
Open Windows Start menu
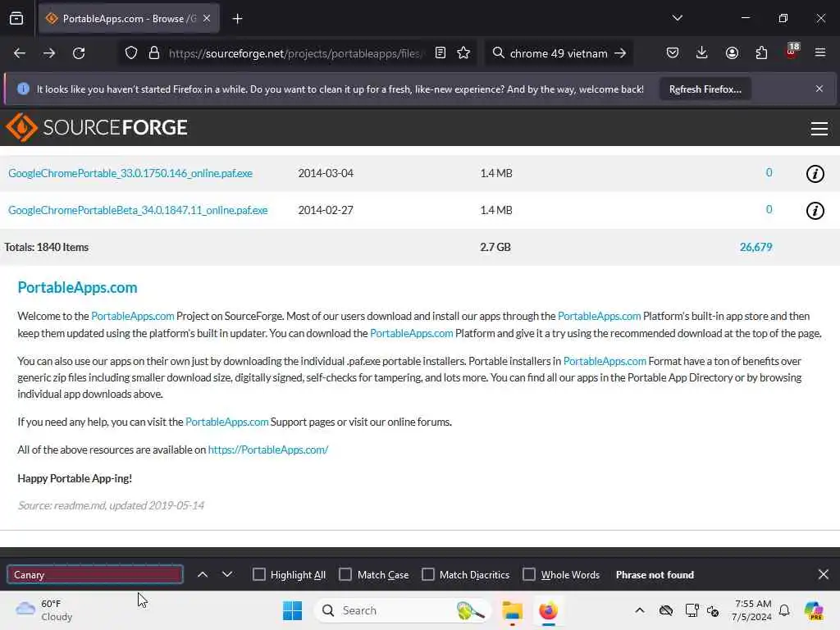[x=293, y=610]
